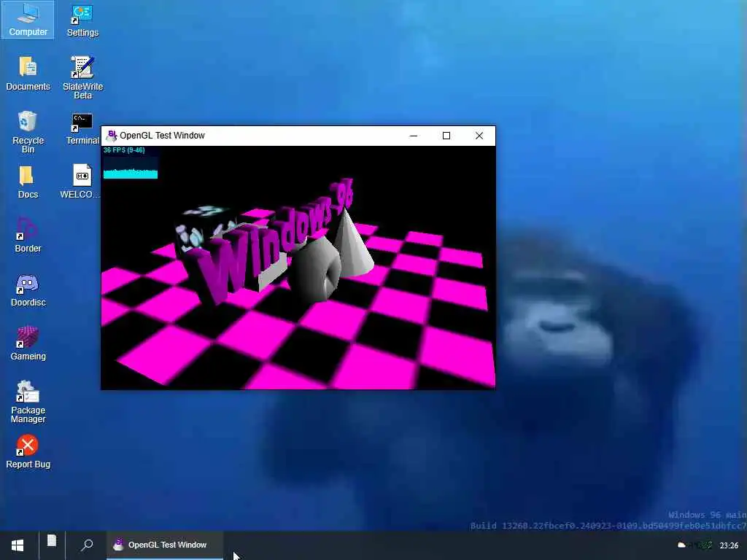The height and width of the screenshot is (560, 747).
Task: Launch the Gameing cube icon
Action: tap(28, 343)
